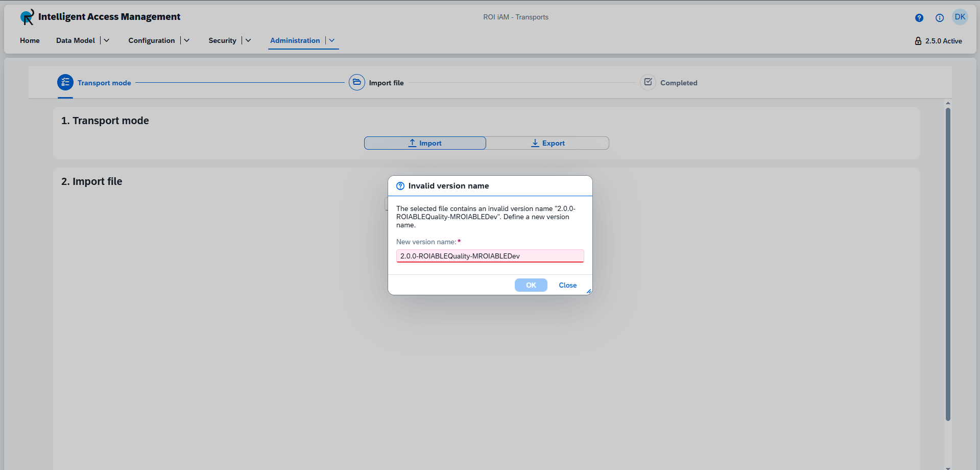This screenshot has width=980, height=470.
Task: Open the help question mark icon in header
Action: click(x=919, y=17)
